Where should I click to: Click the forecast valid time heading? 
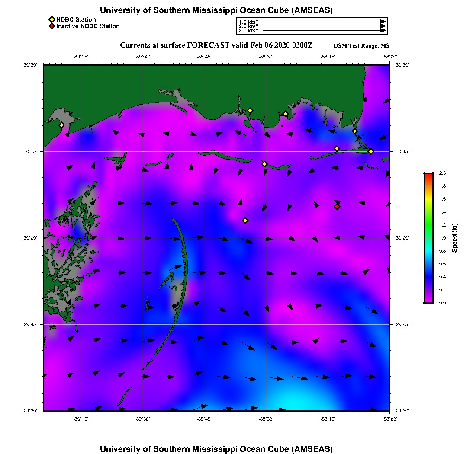pyautogui.click(x=216, y=45)
